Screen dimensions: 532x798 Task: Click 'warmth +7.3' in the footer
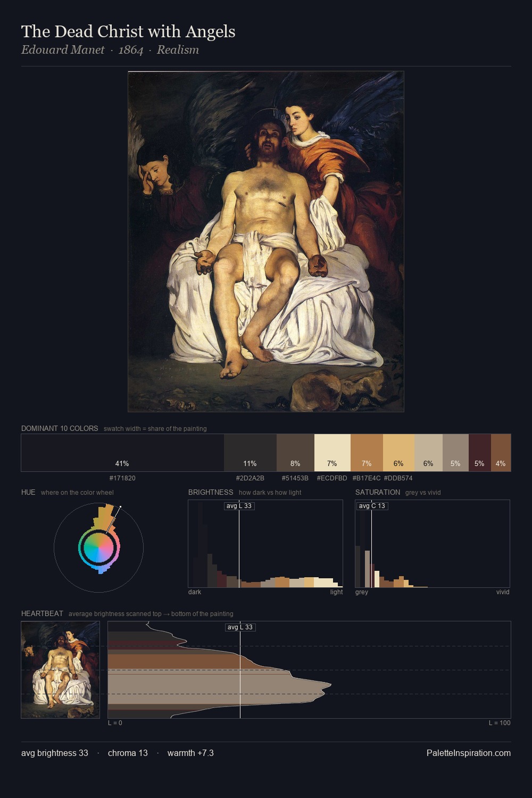[190, 753]
